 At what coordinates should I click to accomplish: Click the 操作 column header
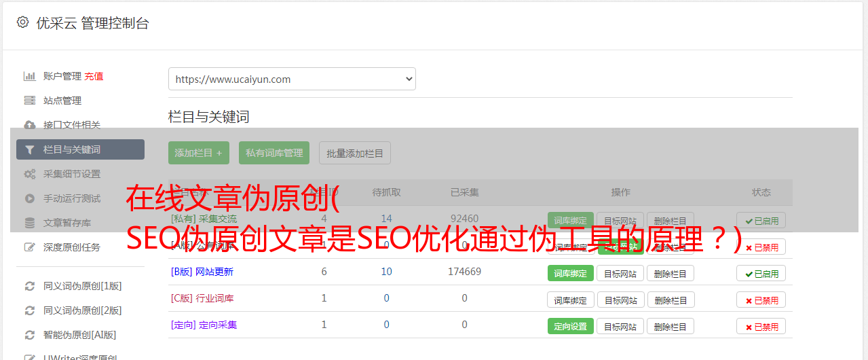(620, 192)
